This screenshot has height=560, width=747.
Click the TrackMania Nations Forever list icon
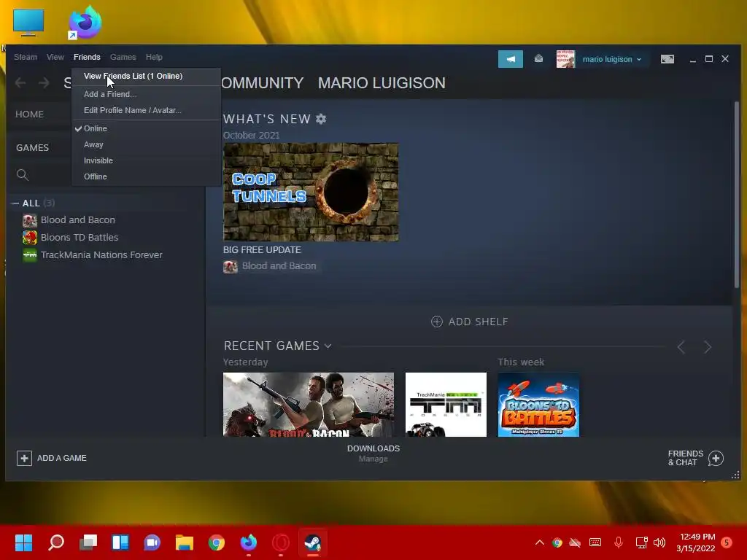click(29, 254)
